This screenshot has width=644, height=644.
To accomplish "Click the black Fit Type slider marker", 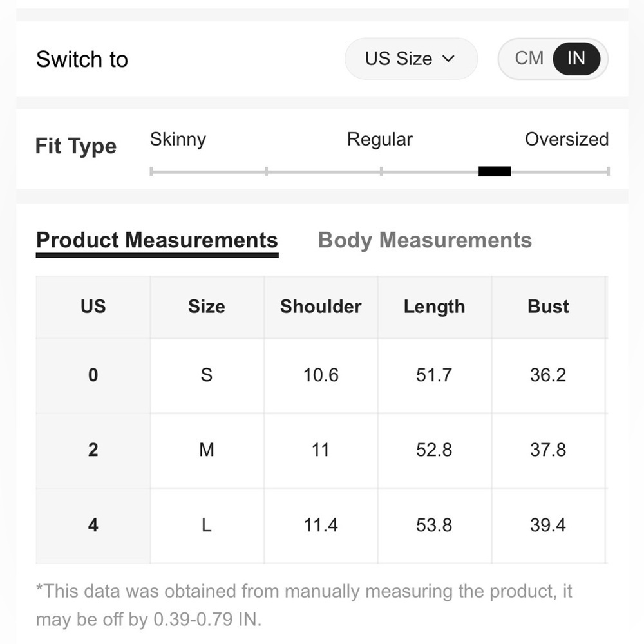I will coord(495,171).
